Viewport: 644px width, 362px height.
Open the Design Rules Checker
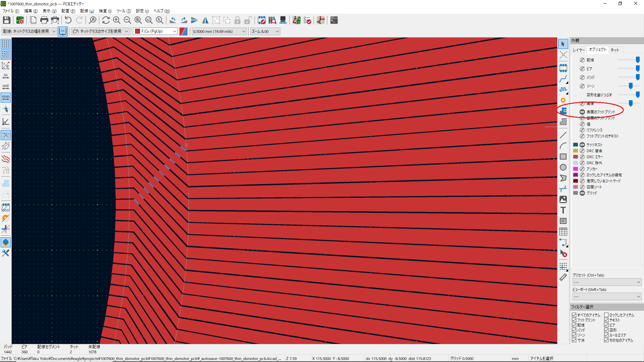[x=307, y=20]
